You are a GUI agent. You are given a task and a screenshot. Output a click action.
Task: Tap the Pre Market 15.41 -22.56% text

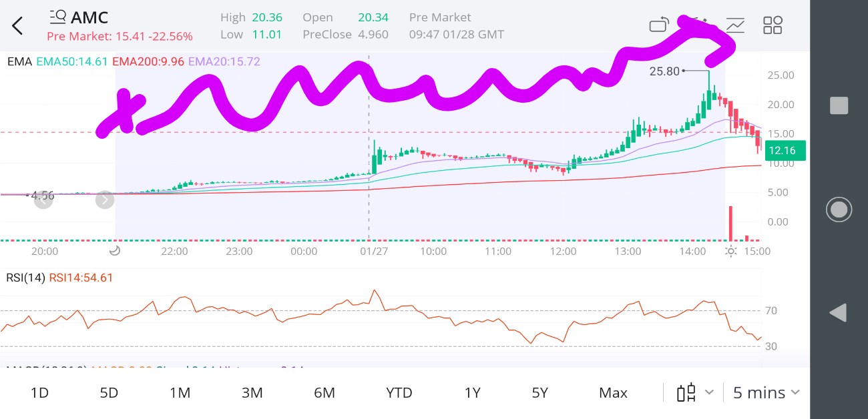coord(120,37)
